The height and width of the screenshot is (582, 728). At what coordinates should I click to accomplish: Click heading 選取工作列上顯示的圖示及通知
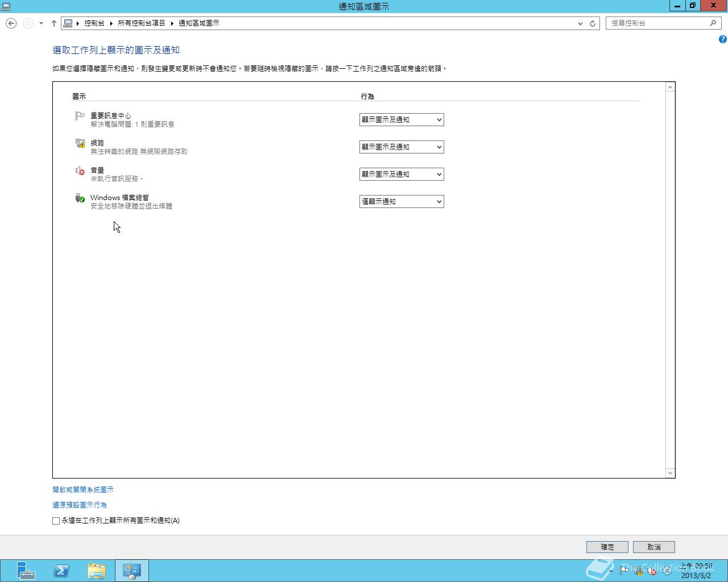(116, 50)
